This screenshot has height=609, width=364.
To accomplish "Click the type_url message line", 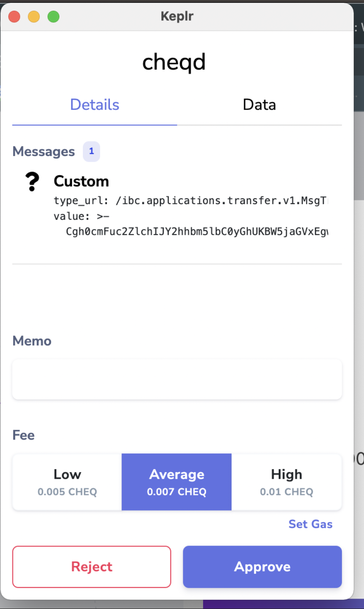I will point(191,201).
